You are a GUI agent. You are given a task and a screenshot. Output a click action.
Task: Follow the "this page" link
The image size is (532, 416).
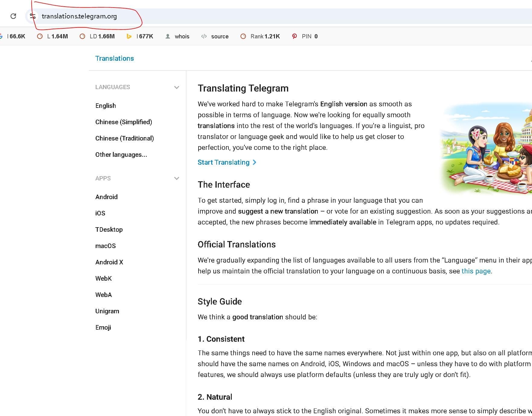tap(476, 271)
